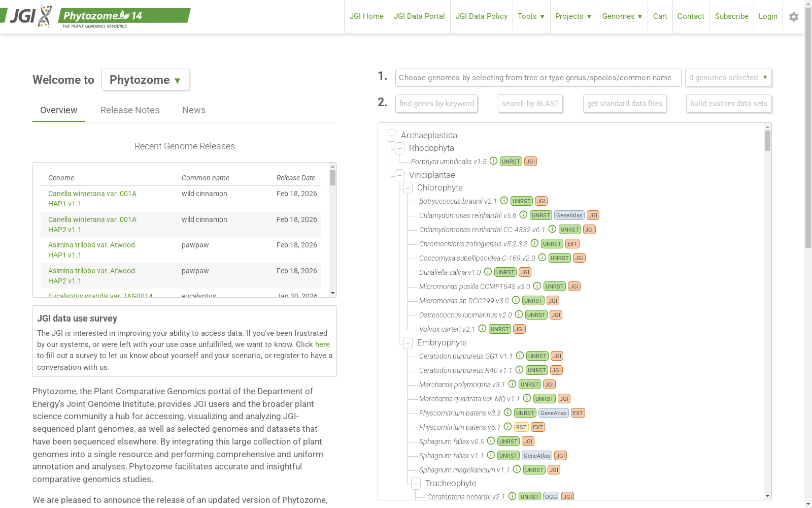Open Asimina triloba var. Atwood HAP2 v1.1
This screenshot has width=812, height=508.
click(91, 276)
